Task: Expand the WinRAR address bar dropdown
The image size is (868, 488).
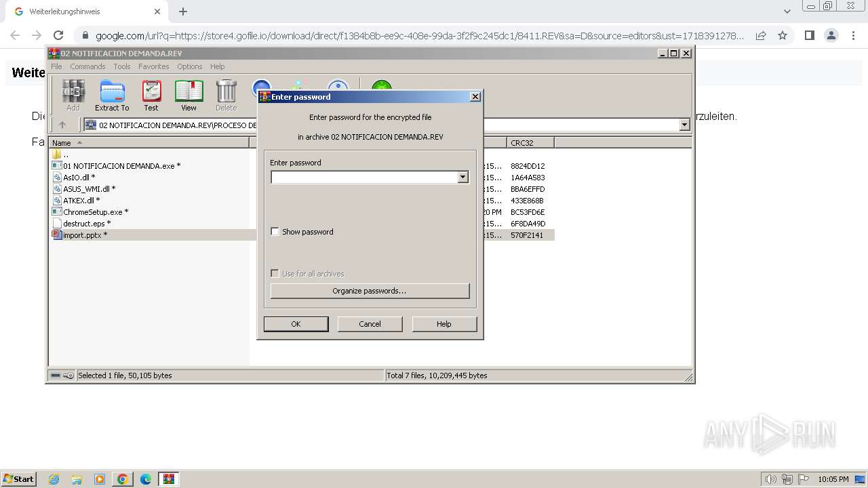Action: tap(684, 125)
